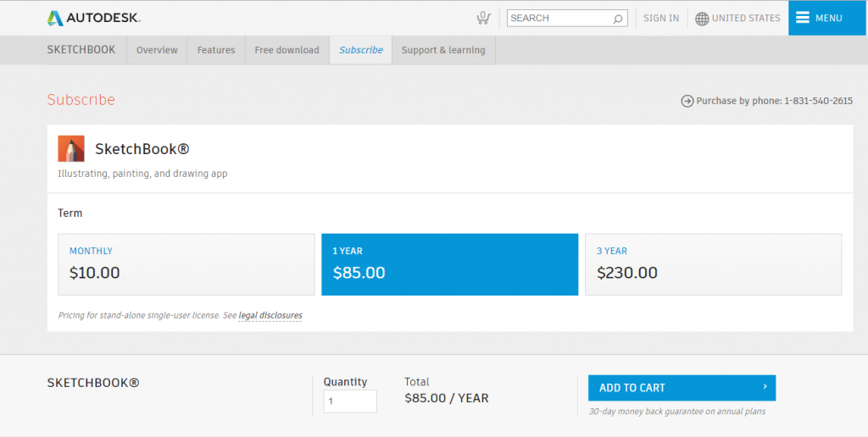Select the 1 Year $85.00 term
868x437 pixels.
coord(449,264)
